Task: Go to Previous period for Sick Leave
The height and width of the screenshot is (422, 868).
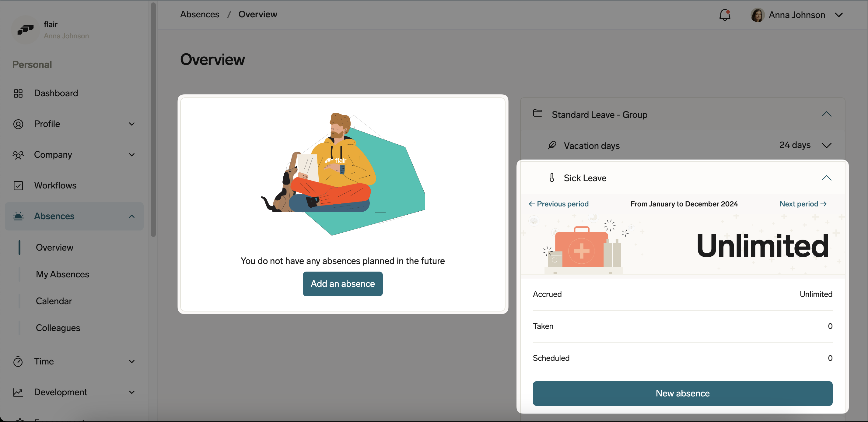Action: 558,204
